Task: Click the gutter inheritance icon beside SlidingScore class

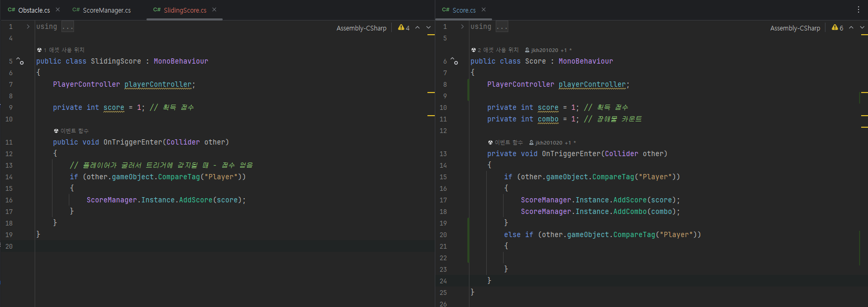Action: point(20,62)
